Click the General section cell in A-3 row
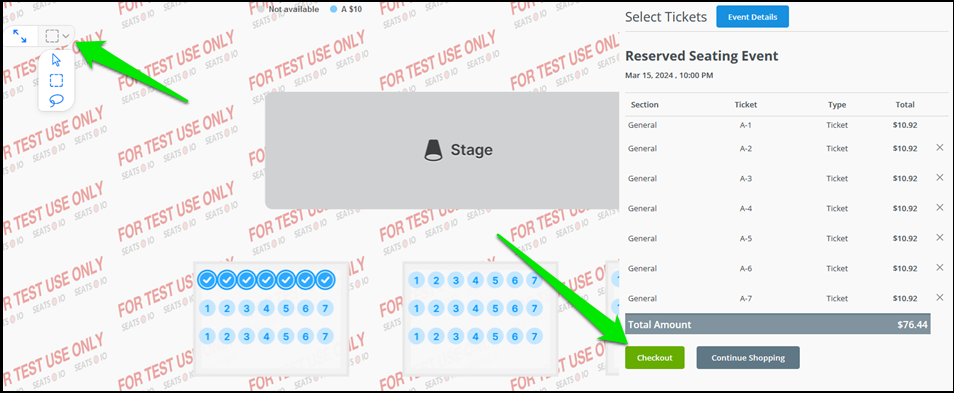This screenshot has height=393, width=954. pos(642,178)
